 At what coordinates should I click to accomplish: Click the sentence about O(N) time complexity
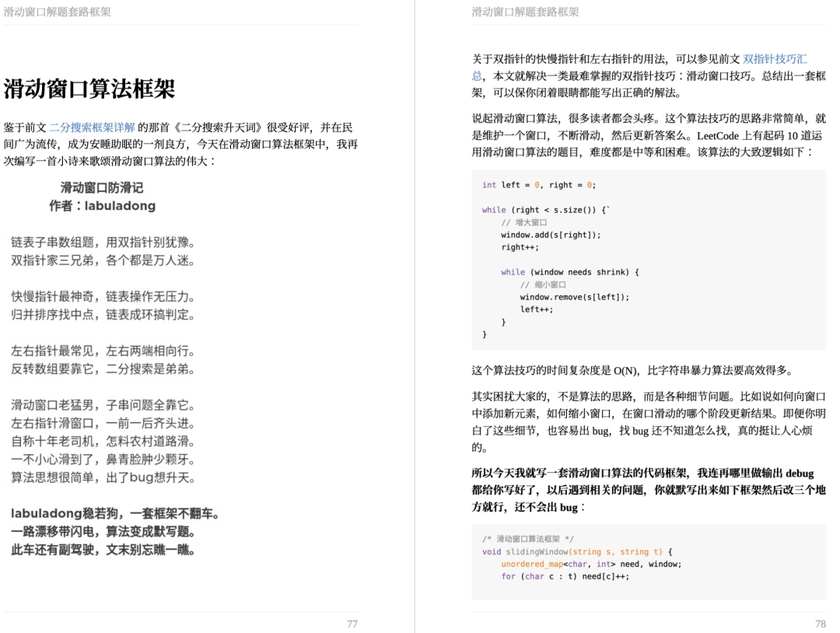(x=633, y=371)
